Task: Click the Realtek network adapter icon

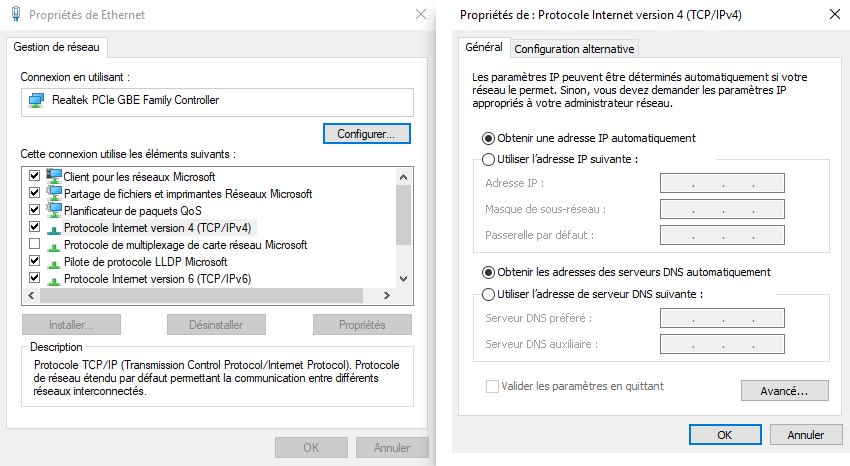Action: click(36, 101)
